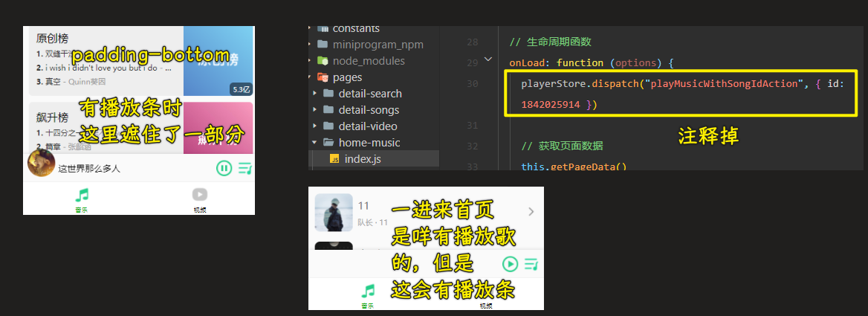Click the this.getPageData() call
This screenshot has height=316, width=868.
click(x=574, y=166)
